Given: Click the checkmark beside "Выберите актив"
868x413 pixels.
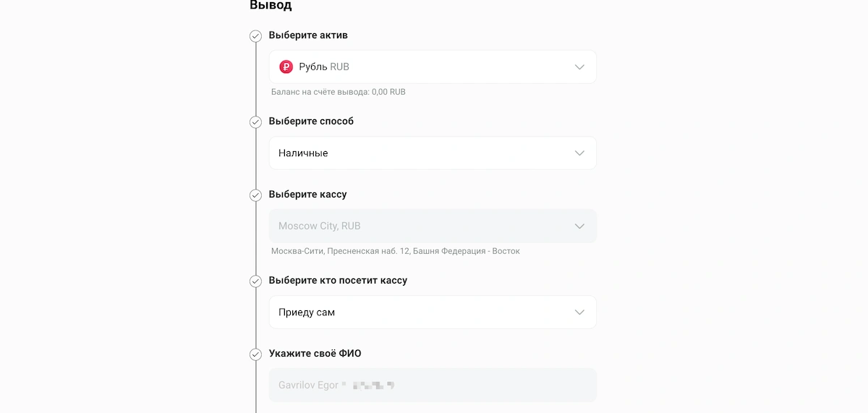Looking at the screenshot, I should click(x=255, y=36).
